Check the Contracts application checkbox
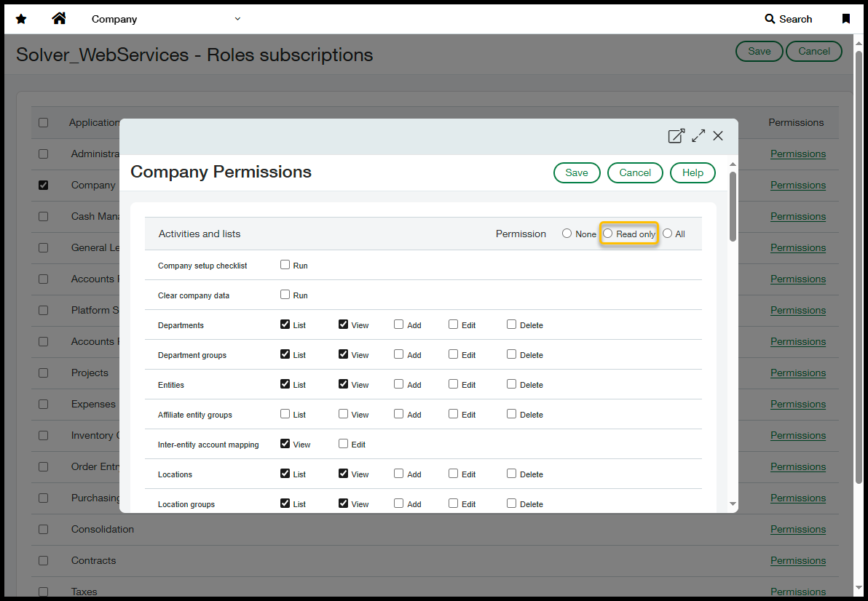Screen dimensions: 868x601 click(44, 560)
